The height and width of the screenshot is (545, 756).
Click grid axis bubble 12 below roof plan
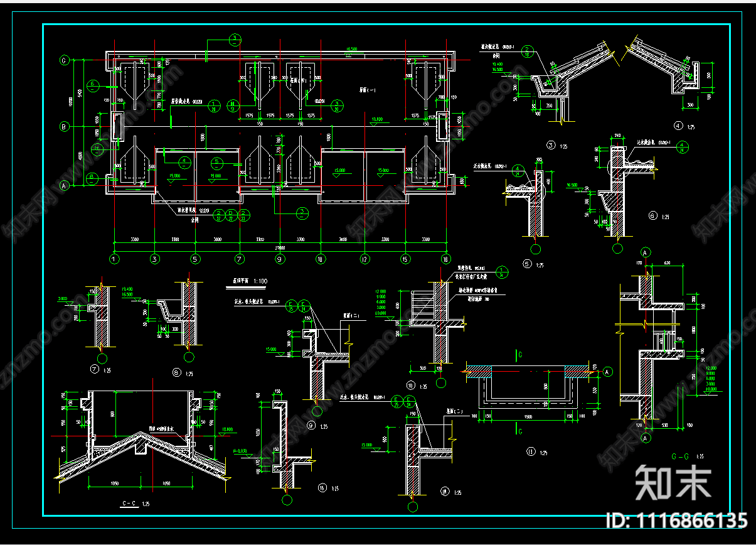click(x=364, y=259)
